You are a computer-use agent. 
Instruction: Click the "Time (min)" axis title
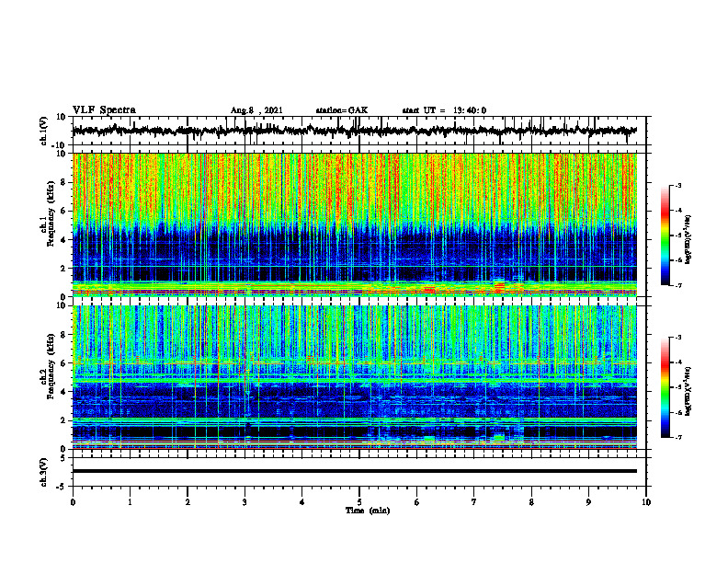(368, 511)
